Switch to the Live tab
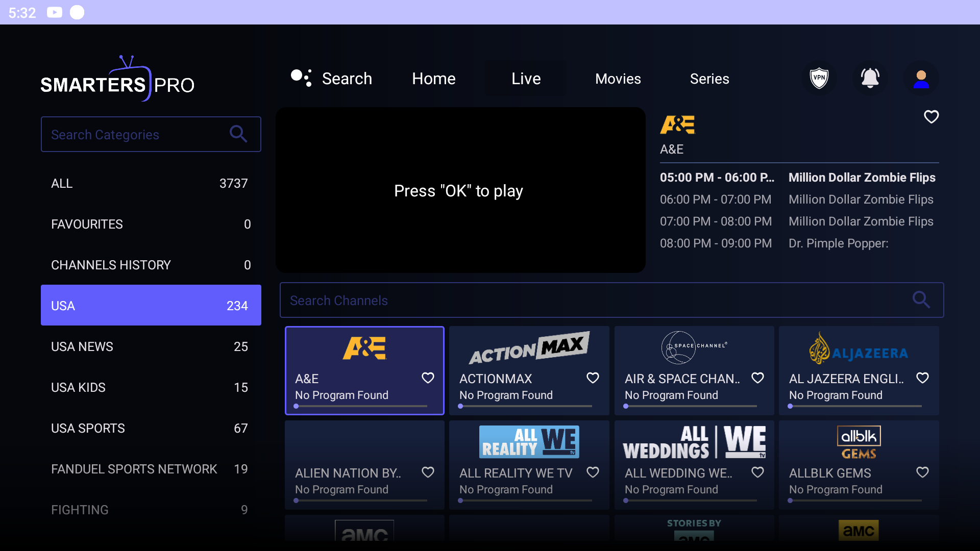The height and width of the screenshot is (551, 980). click(x=526, y=79)
